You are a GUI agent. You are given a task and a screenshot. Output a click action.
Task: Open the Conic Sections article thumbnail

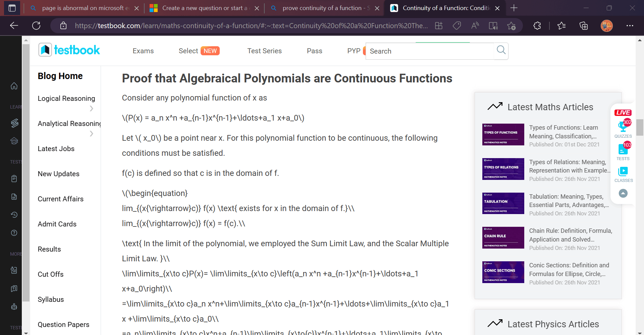coord(503,272)
